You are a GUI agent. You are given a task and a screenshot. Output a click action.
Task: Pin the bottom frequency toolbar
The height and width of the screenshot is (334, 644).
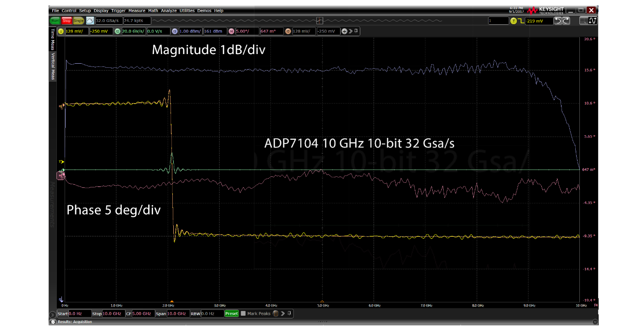coord(290,313)
